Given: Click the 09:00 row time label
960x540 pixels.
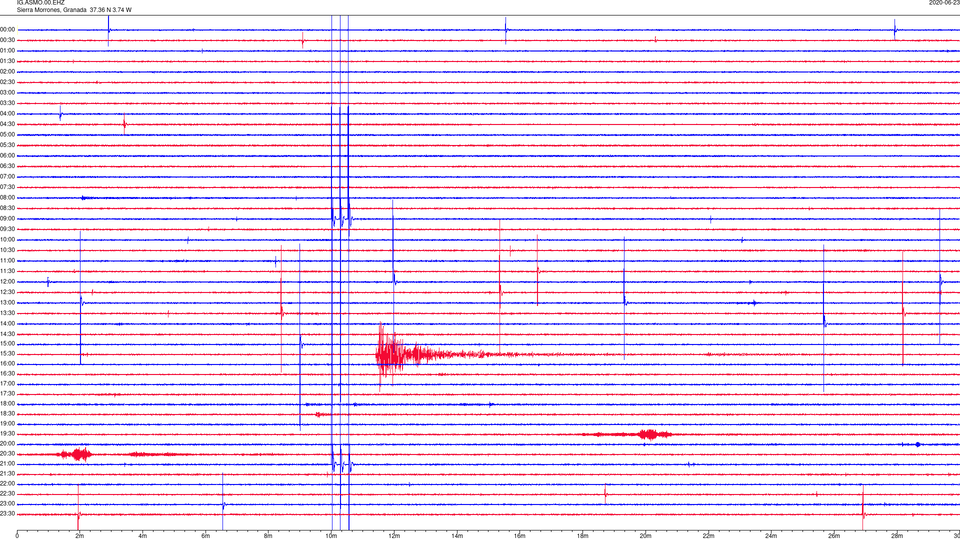Looking at the screenshot, I should click(7, 219).
